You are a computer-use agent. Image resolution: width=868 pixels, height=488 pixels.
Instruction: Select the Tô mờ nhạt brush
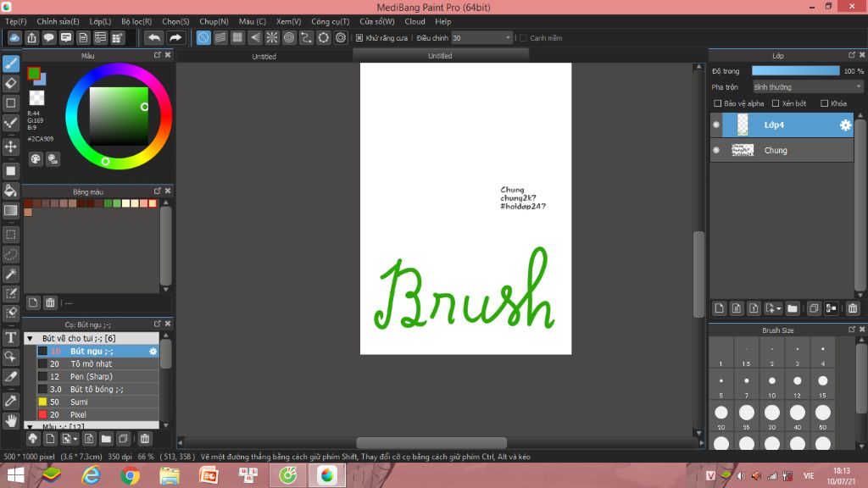click(97, 364)
